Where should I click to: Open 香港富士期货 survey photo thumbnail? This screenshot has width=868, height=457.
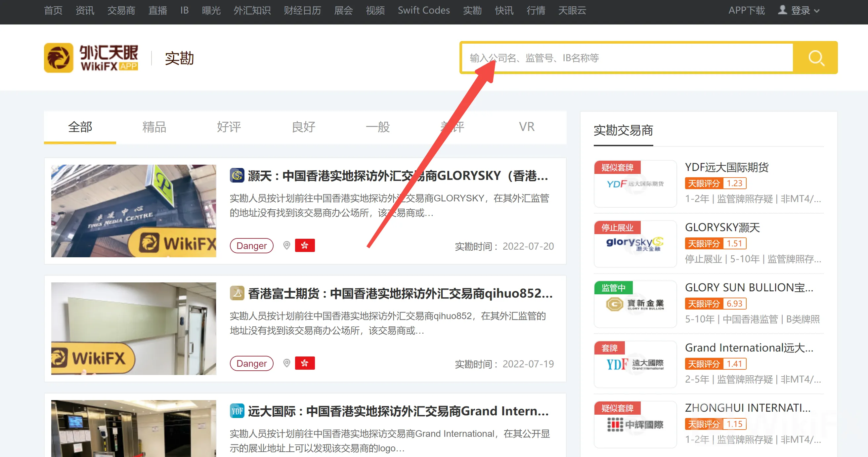coord(134,329)
